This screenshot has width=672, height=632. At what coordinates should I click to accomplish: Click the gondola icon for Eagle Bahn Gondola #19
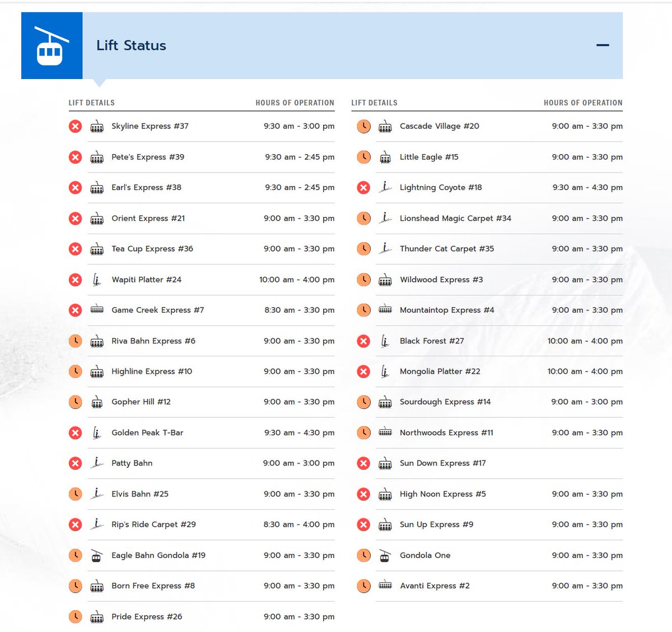[x=97, y=555]
